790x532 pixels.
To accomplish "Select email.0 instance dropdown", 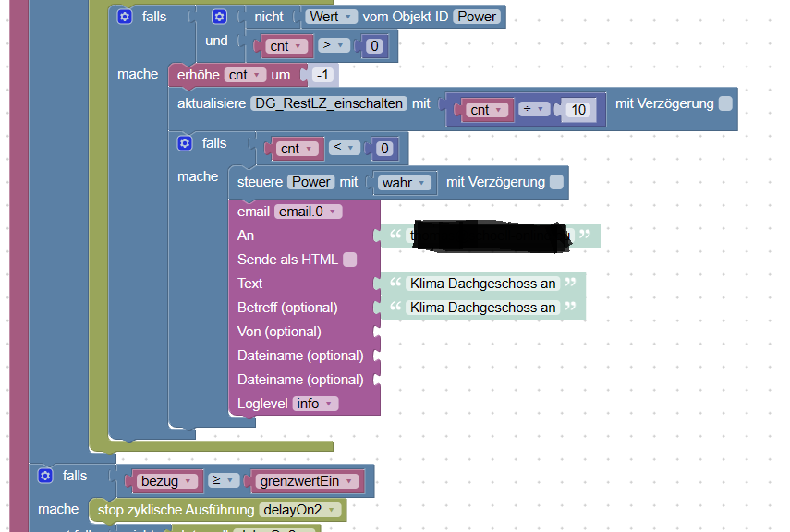I will 308,212.
